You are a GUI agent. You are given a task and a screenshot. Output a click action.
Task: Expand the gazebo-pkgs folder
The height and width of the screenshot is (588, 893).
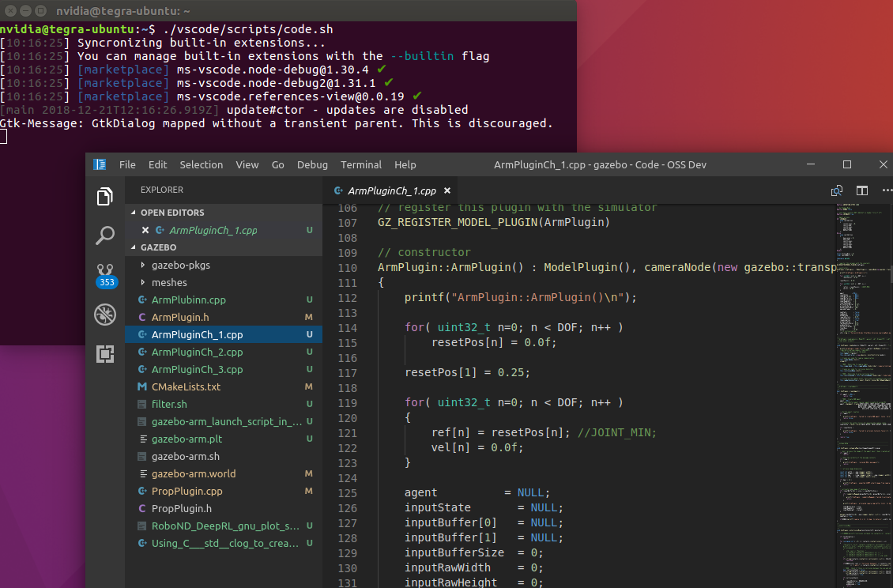click(x=143, y=265)
